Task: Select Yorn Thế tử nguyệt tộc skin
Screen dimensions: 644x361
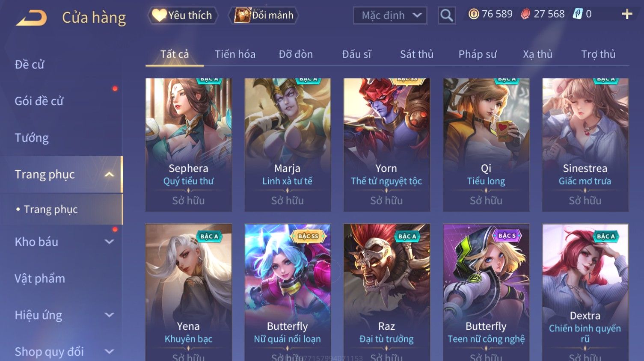Action: click(386, 145)
